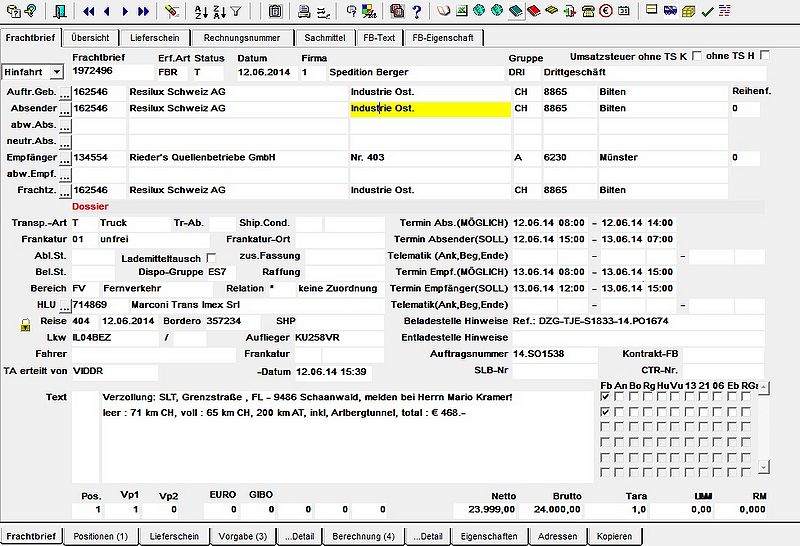Click the teal book icon
Image resolution: width=800 pixels, height=546 pixels.
click(x=515, y=10)
